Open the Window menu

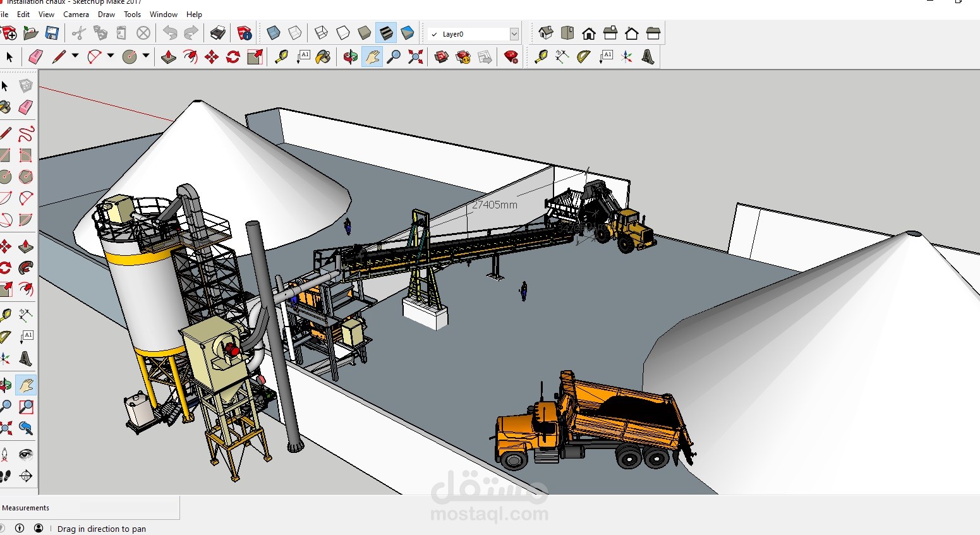[x=164, y=15]
